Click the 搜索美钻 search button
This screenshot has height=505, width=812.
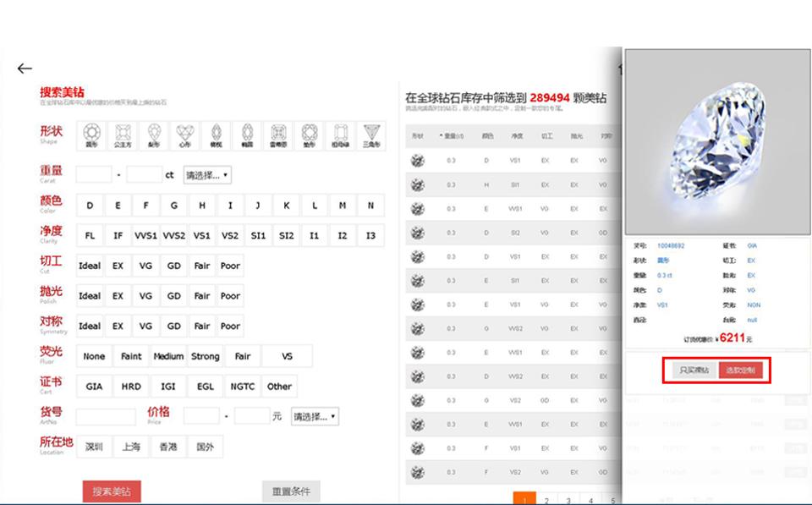click(x=111, y=491)
